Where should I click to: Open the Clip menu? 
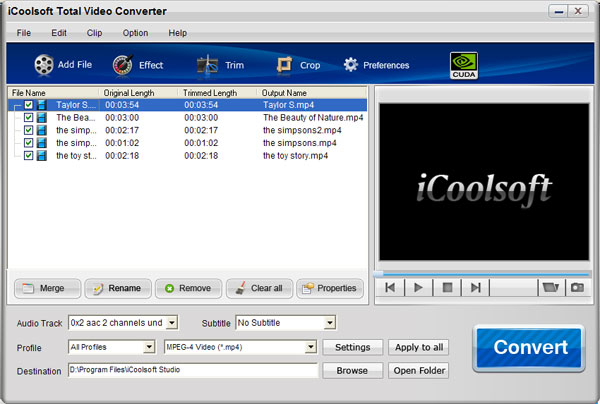[x=95, y=33]
